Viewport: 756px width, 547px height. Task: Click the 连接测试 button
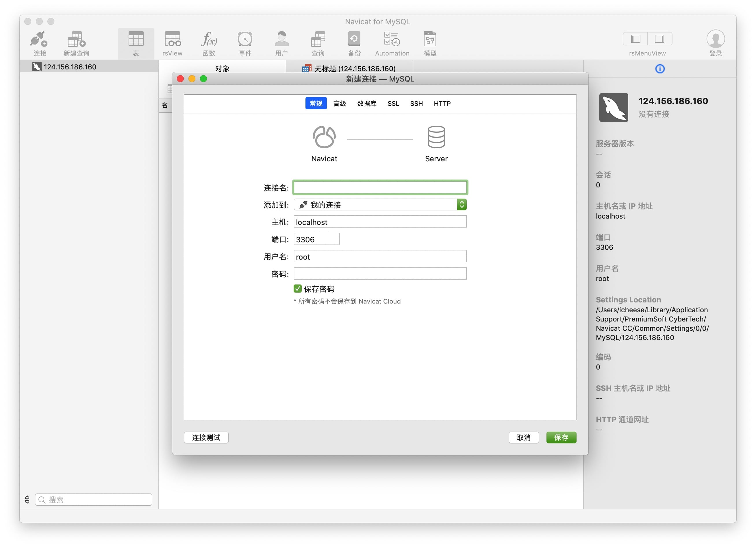click(206, 438)
